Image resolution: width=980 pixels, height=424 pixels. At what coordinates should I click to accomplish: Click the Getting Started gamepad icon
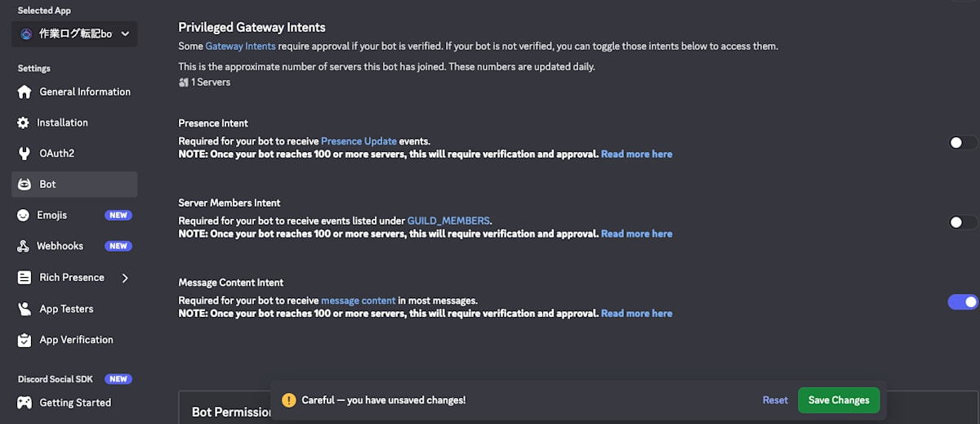pyautogui.click(x=24, y=403)
